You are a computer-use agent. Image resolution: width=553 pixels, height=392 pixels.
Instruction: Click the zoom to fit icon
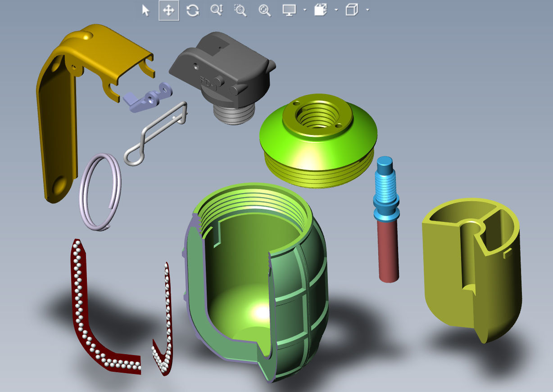pos(264,10)
